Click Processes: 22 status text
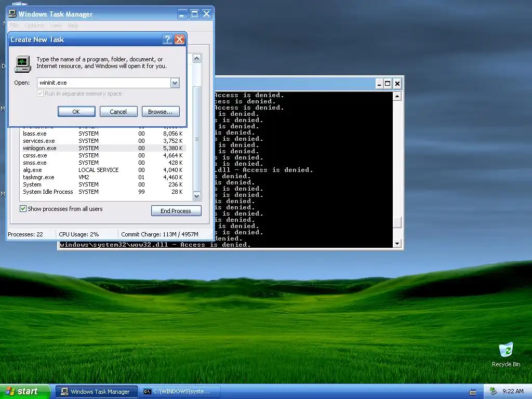Image resolution: width=532 pixels, height=399 pixels. pyautogui.click(x=25, y=234)
